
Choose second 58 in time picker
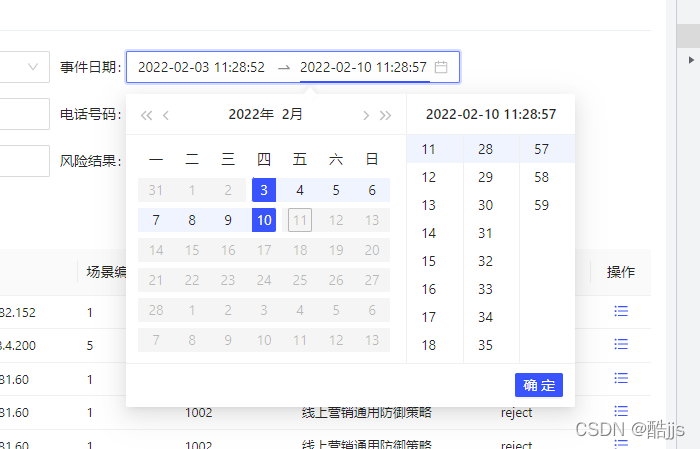tap(547, 177)
